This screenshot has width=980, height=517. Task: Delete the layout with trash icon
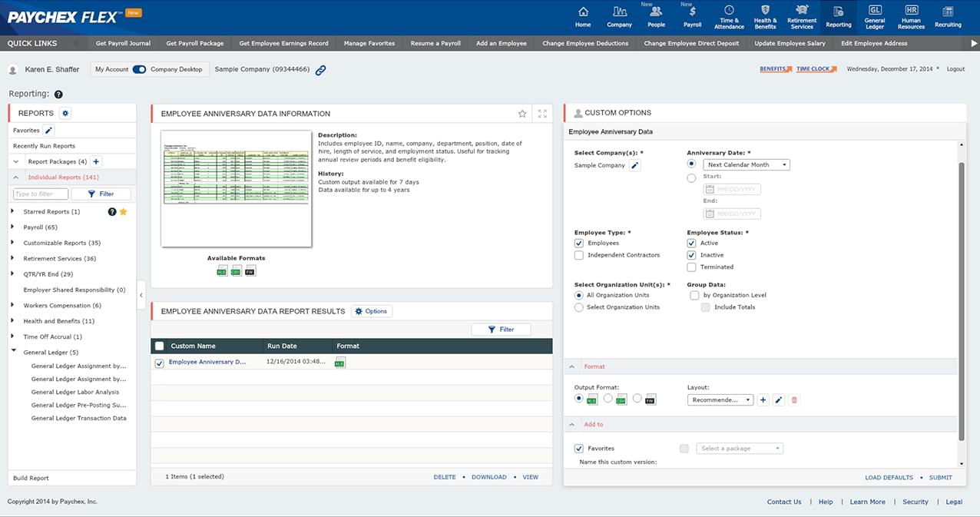coord(794,400)
